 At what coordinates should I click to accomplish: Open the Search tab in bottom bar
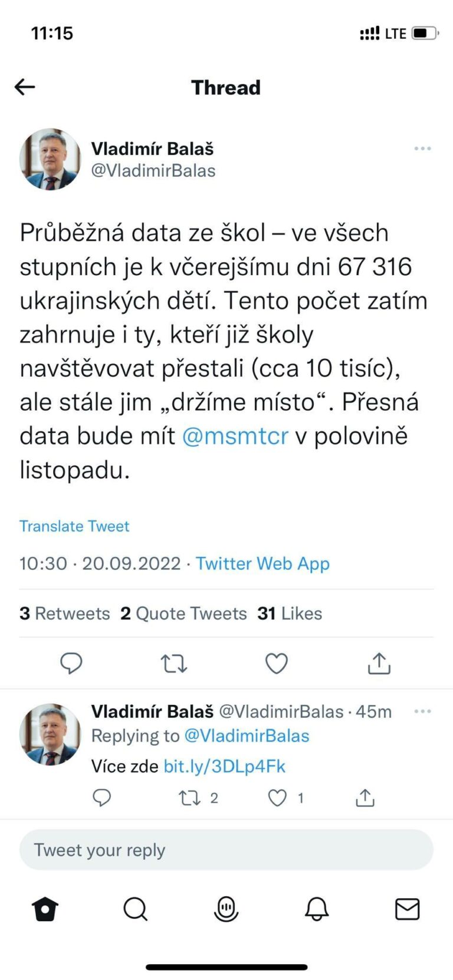136,909
